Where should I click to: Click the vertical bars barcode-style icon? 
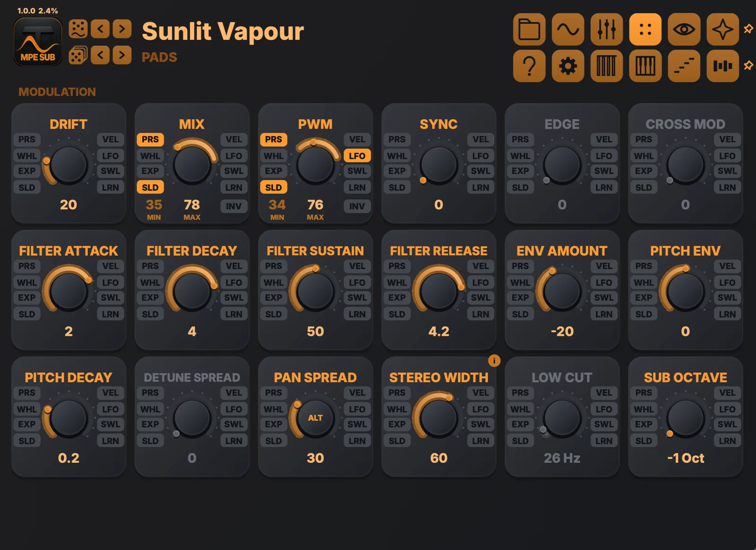click(607, 66)
